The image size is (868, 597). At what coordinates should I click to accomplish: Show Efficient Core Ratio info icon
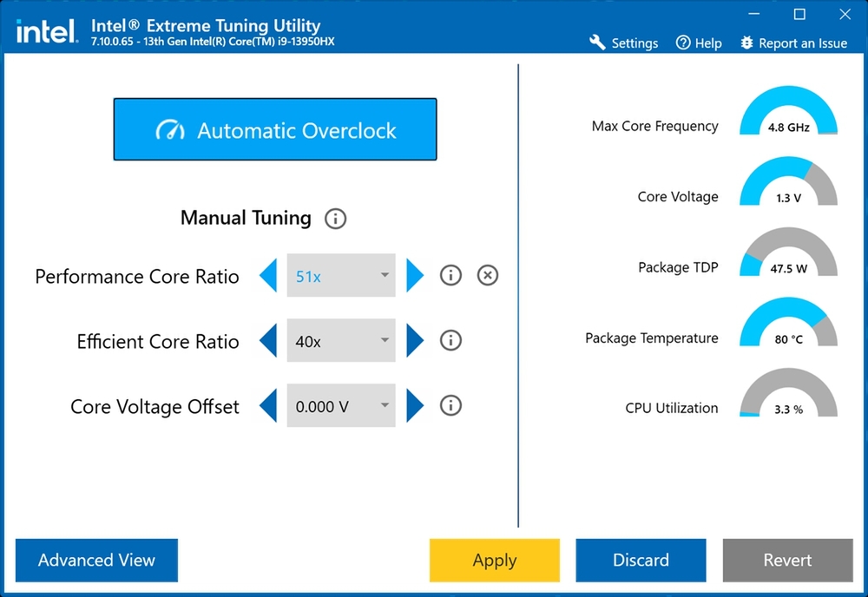coord(450,341)
